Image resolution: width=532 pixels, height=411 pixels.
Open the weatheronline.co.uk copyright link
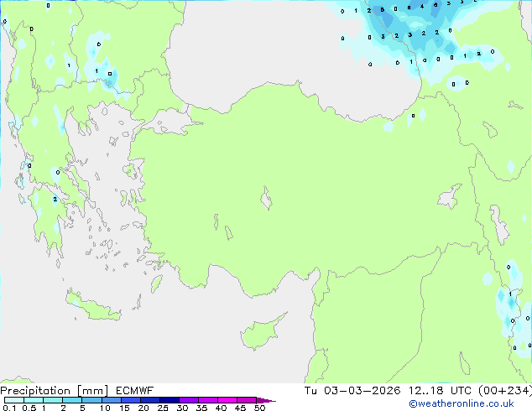tap(461, 403)
